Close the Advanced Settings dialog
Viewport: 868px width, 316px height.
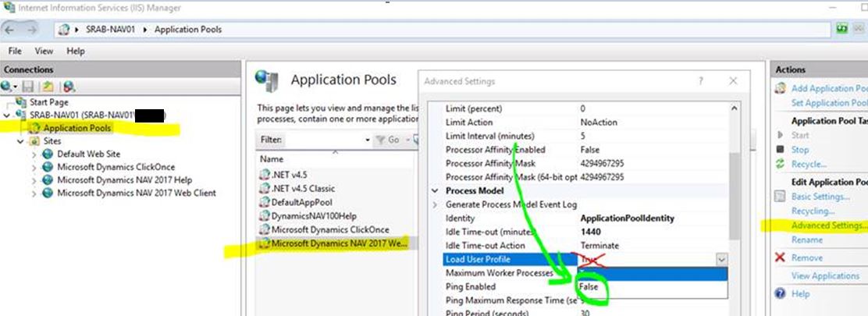(733, 81)
